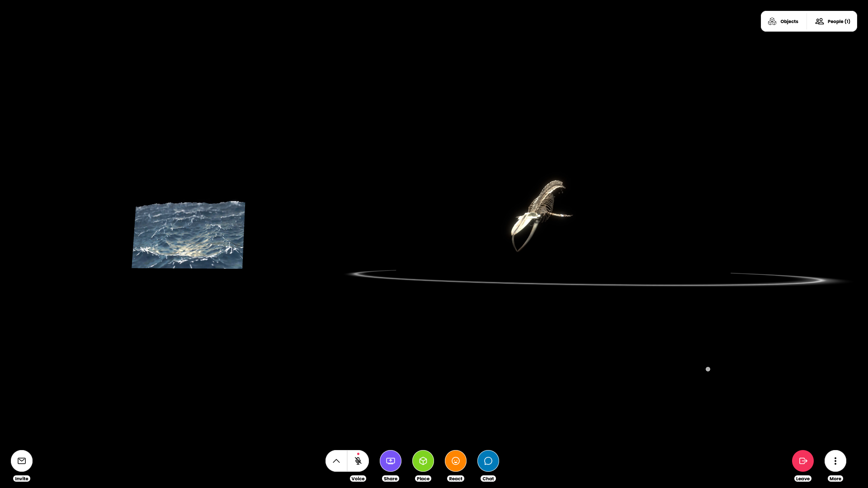Click the red Leave room button
Image resolution: width=868 pixels, height=488 pixels.
[x=803, y=461]
